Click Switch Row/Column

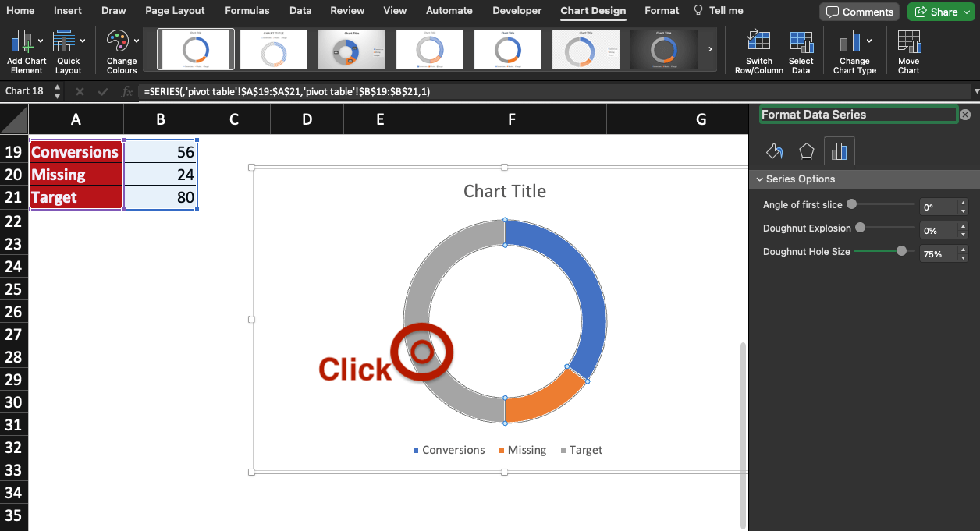pyautogui.click(x=758, y=50)
